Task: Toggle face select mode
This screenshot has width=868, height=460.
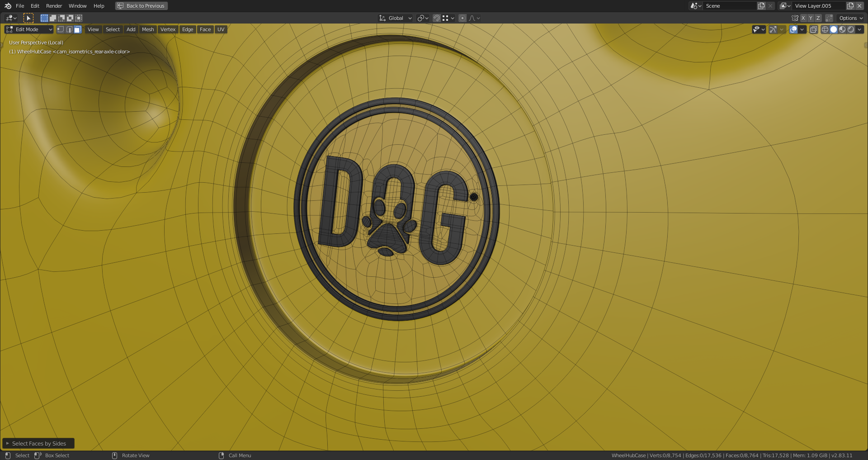Action: [x=78, y=29]
